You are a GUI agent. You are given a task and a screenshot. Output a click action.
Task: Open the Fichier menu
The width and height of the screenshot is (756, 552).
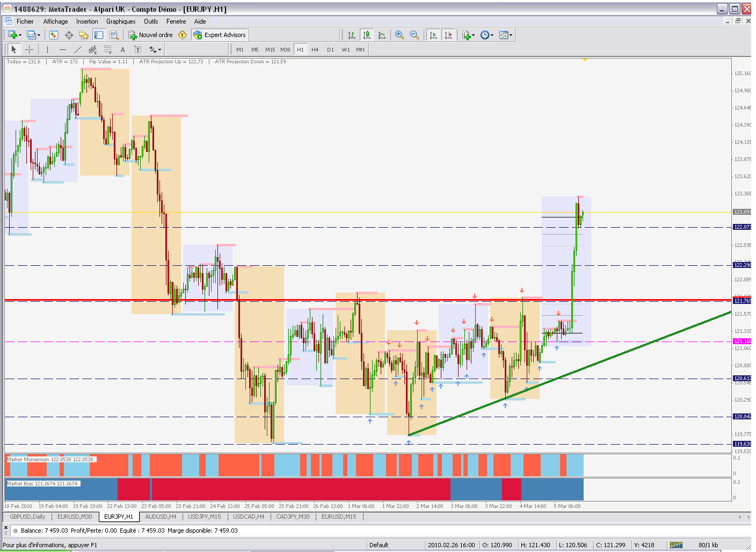click(25, 21)
